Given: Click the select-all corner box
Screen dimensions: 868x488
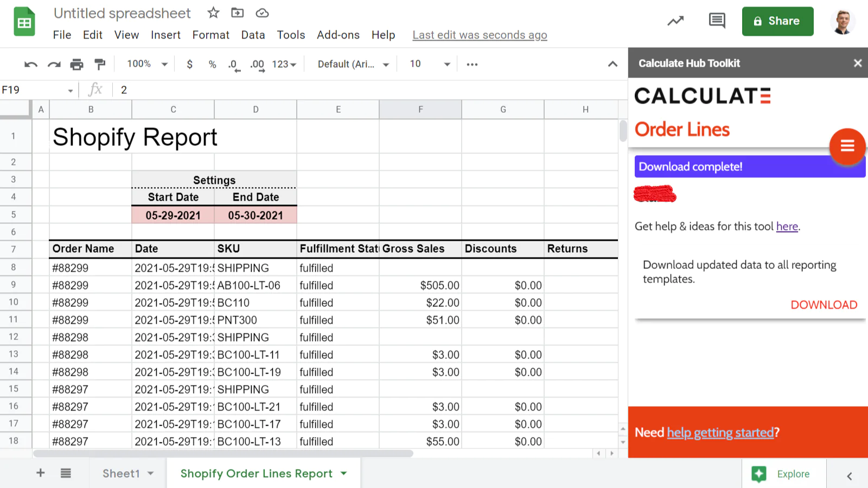Looking at the screenshot, I should [x=16, y=109].
